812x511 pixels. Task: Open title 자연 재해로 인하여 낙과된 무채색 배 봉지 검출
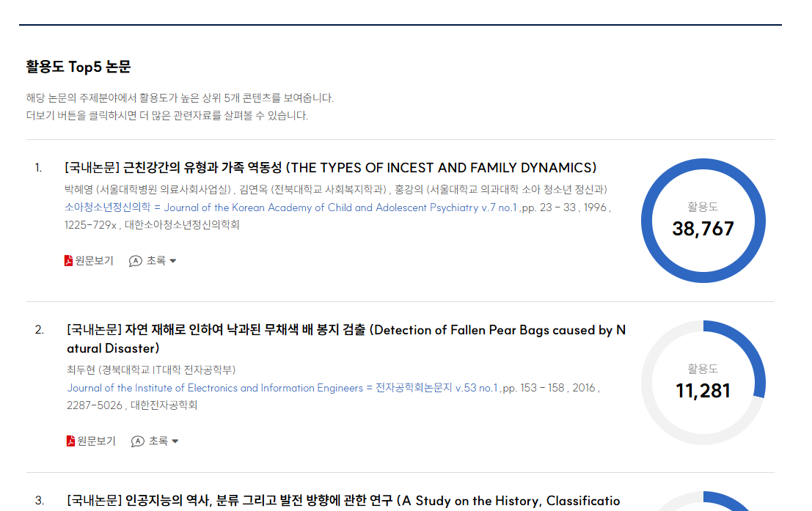[x=346, y=339]
